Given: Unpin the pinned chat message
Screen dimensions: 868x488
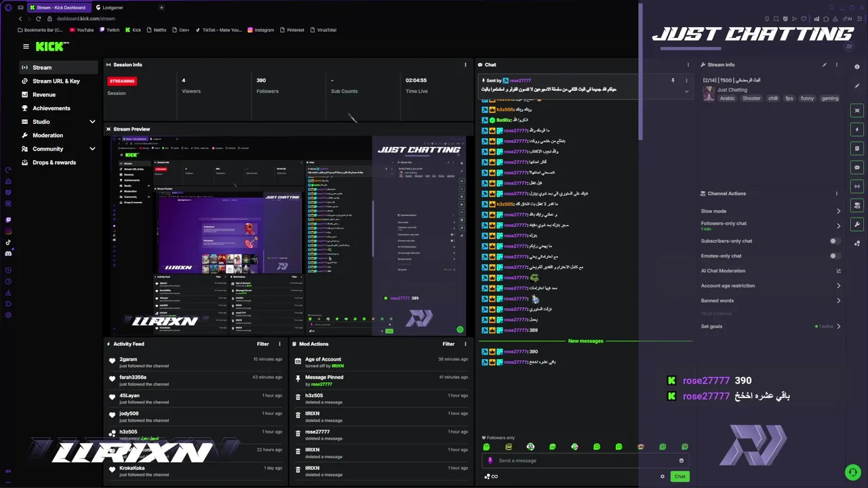Looking at the screenshot, I should (673, 81).
